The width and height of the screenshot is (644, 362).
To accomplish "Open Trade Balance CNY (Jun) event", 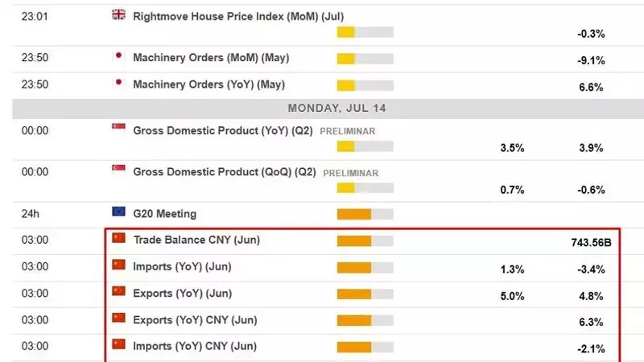I will coord(196,240).
